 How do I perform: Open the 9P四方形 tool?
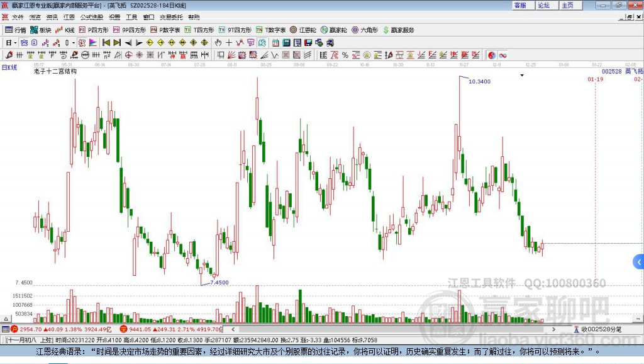pos(130,30)
